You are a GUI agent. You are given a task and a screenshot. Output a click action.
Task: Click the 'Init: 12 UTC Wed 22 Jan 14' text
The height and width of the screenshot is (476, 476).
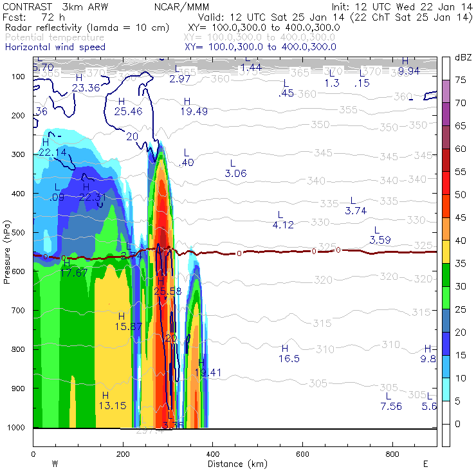(402, 7)
